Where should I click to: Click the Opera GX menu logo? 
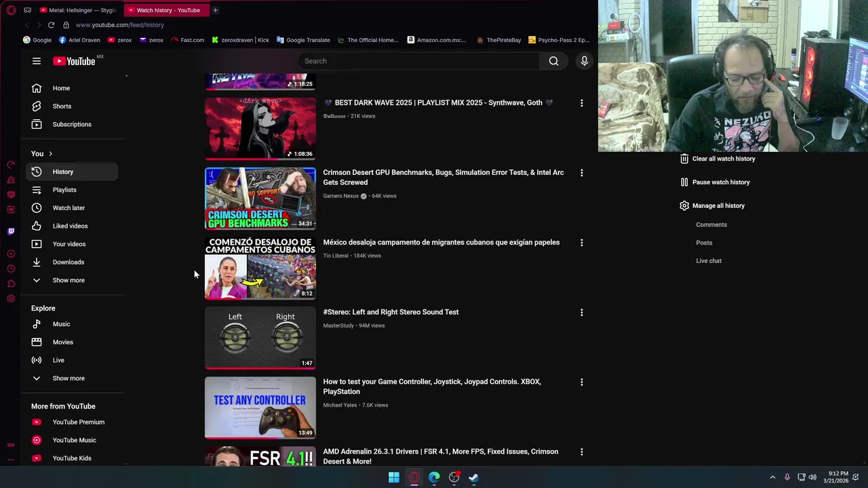(x=11, y=10)
